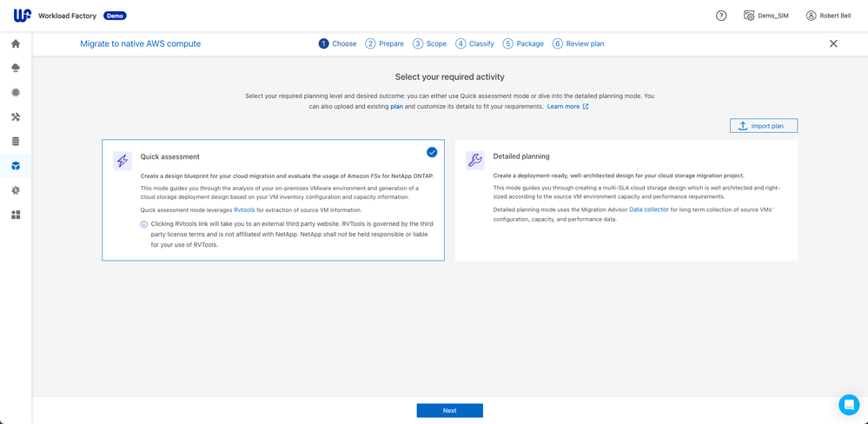Go to step 6 Review plan
This screenshot has width=868, height=424.
click(578, 43)
